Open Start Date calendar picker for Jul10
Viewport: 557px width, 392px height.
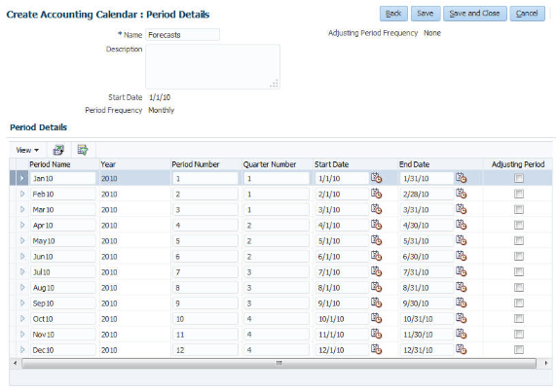376,271
